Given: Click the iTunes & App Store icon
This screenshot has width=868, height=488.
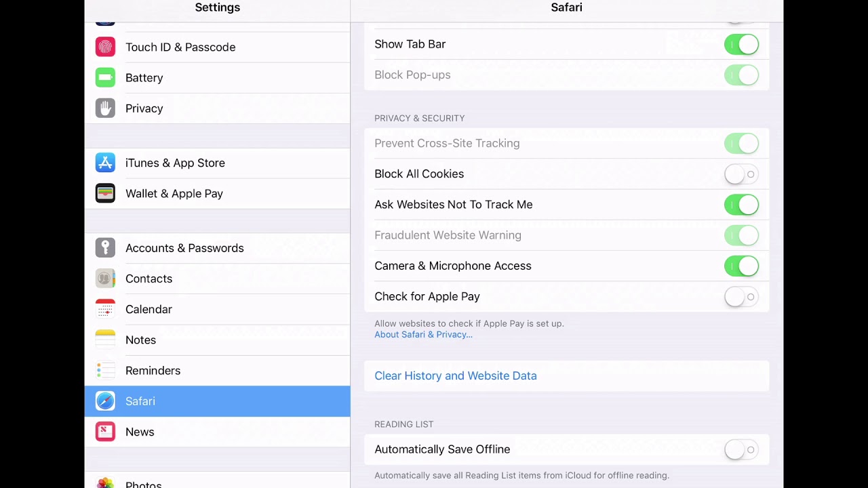Looking at the screenshot, I should coord(105,163).
